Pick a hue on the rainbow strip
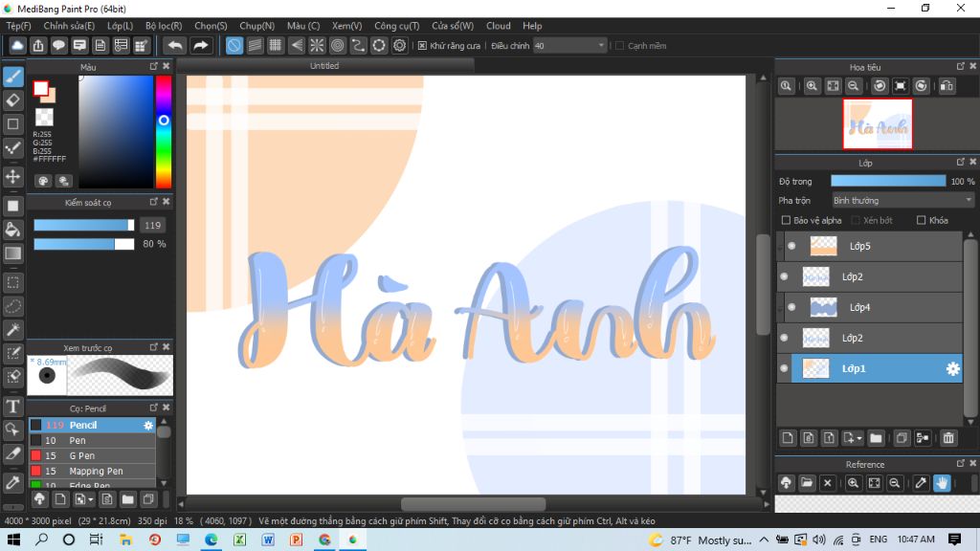980x551 pixels. (163, 132)
